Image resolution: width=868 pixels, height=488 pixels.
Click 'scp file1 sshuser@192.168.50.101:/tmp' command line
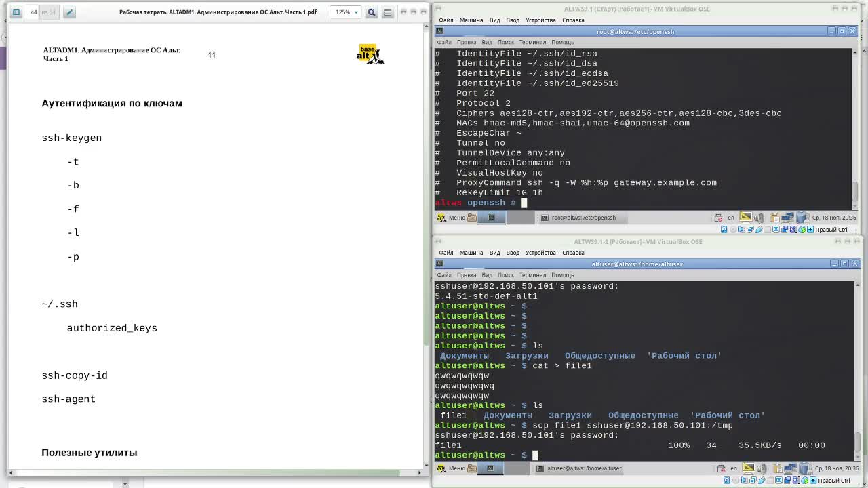633,425
